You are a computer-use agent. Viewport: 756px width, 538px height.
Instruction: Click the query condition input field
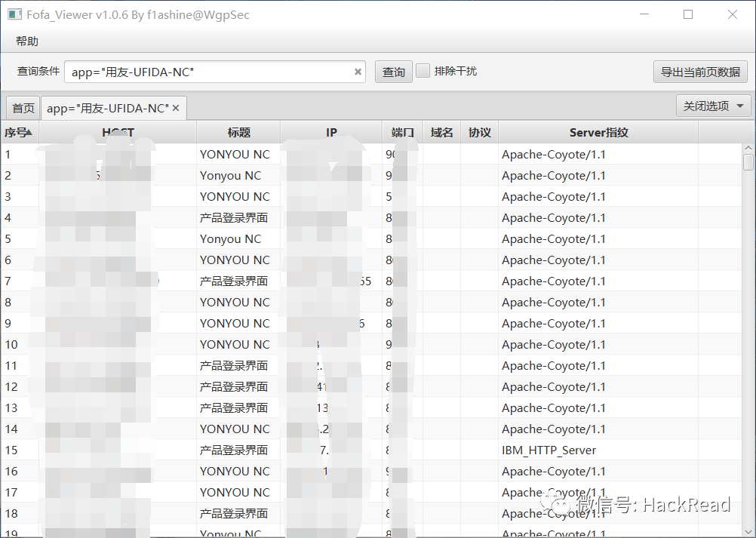tap(215, 72)
